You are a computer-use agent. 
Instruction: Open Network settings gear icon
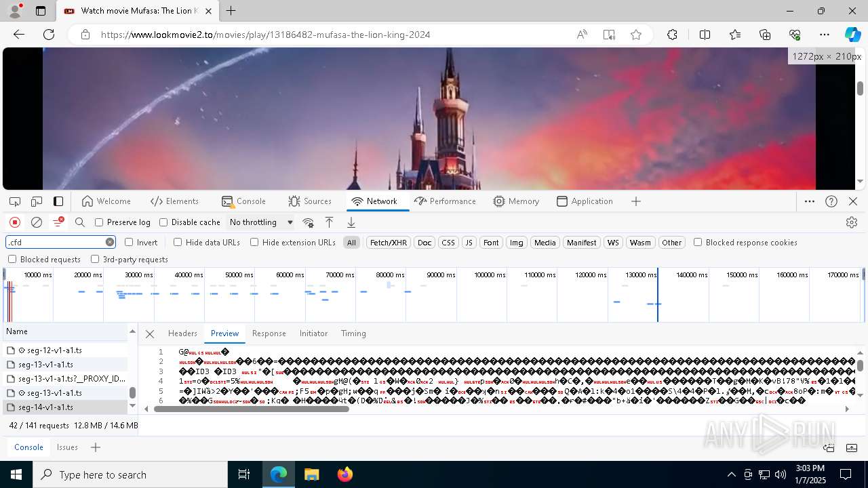point(852,222)
